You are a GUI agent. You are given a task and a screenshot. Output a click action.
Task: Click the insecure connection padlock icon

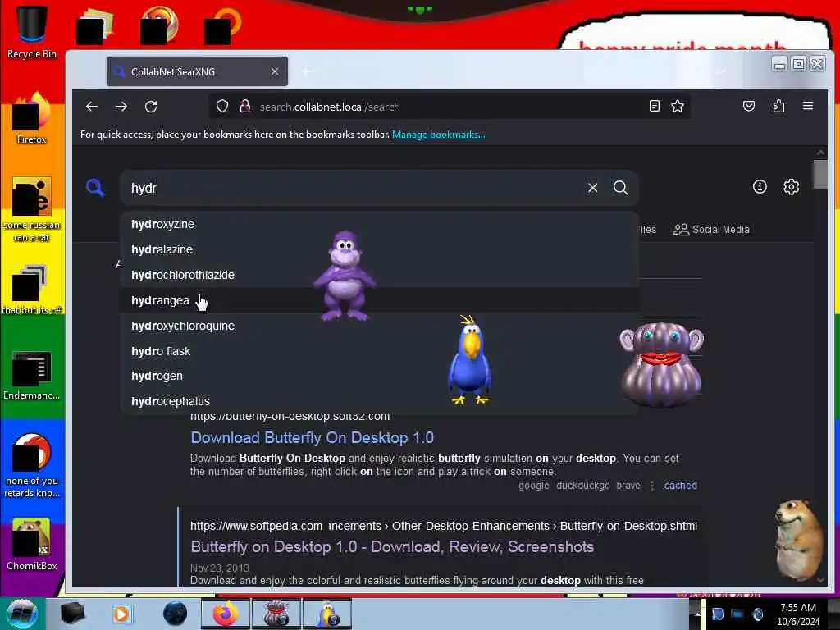click(x=245, y=107)
